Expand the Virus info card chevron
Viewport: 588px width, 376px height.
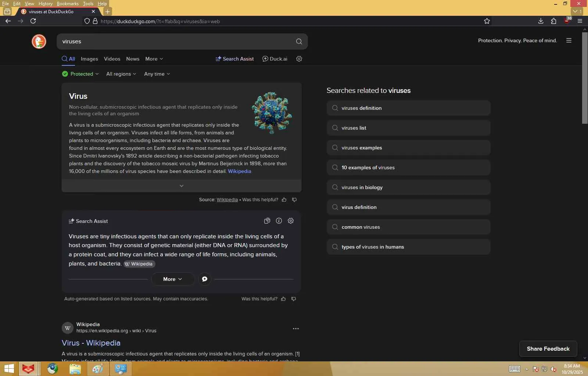[182, 186]
